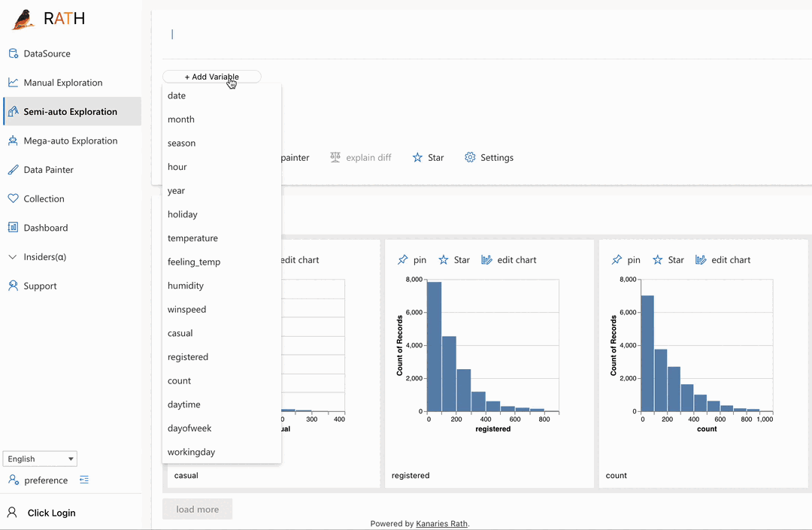Click the explain diff scale icon
Screen dimensions: 812x530
[335, 157]
